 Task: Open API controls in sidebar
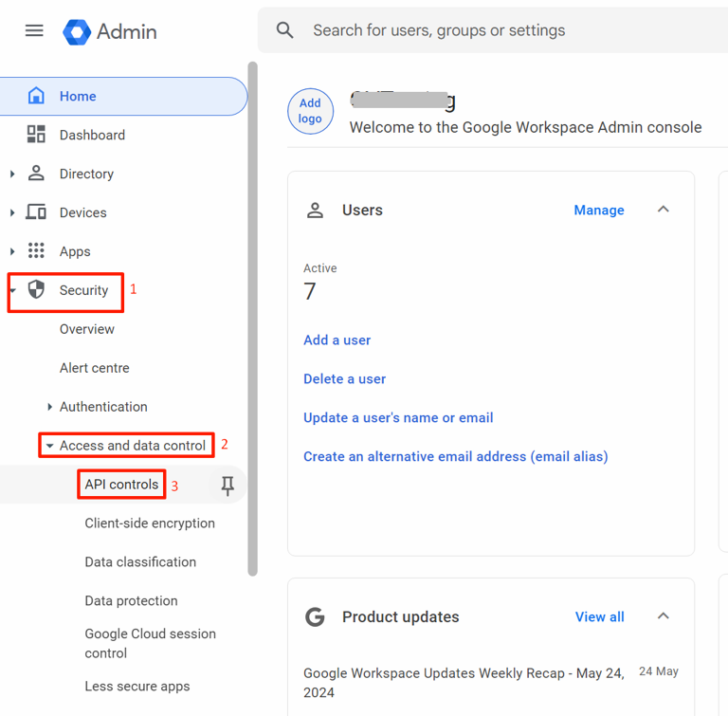pos(121,485)
